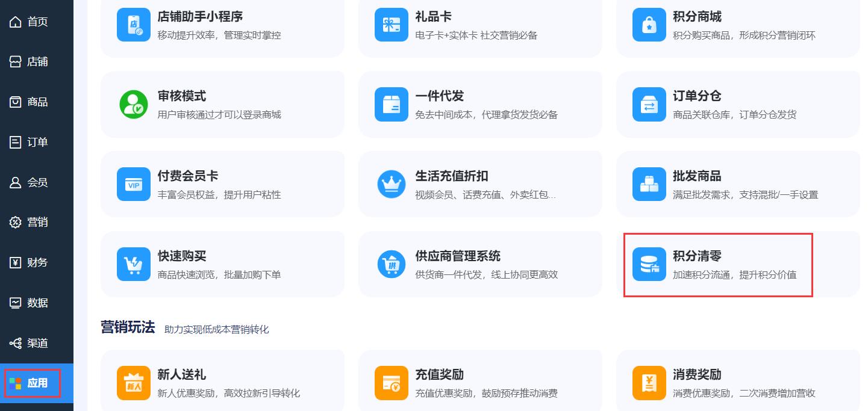Open the 新人送礼 title link

[x=182, y=374]
